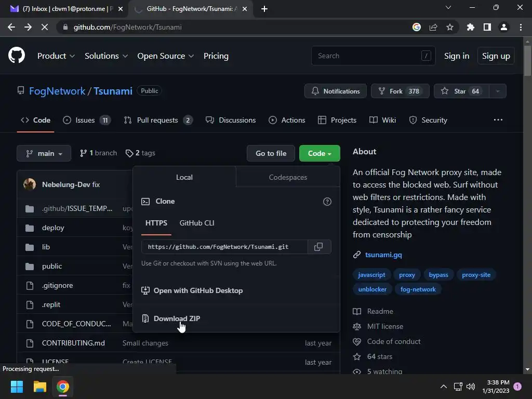
Task: Open Chrome side panel icon
Action: click(x=487, y=27)
